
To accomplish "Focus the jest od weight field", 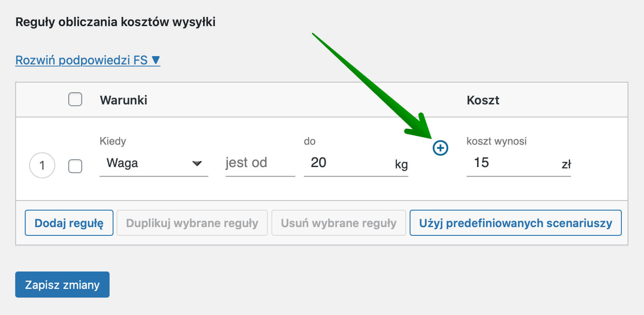I will (260, 164).
